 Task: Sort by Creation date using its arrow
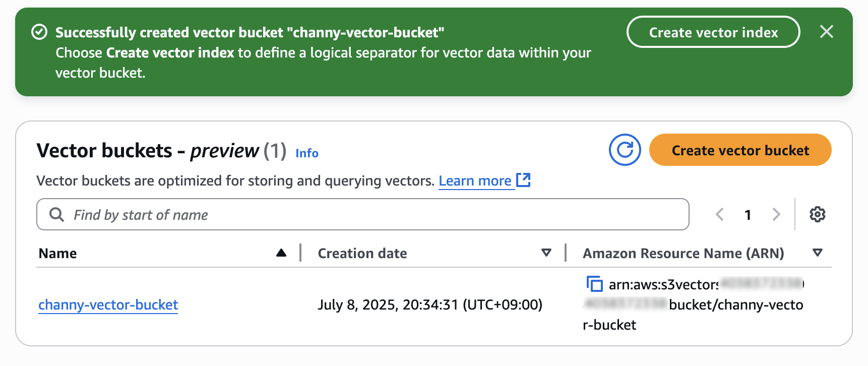coord(546,253)
